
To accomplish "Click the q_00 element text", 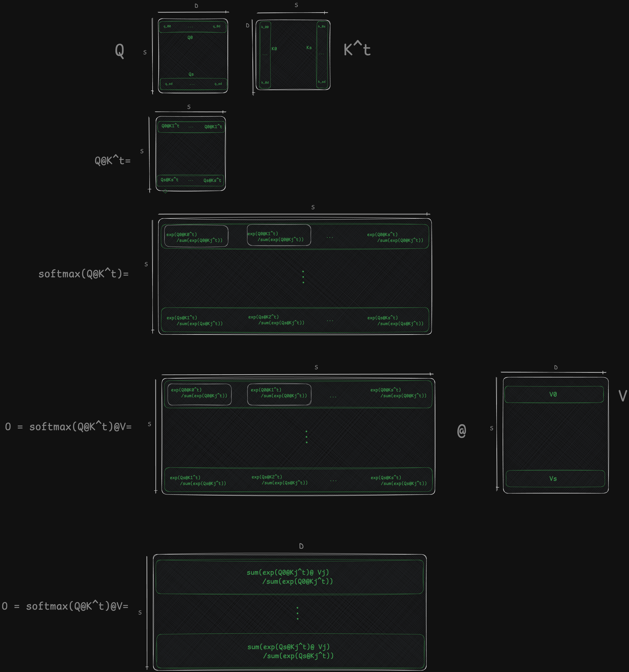I will (167, 26).
